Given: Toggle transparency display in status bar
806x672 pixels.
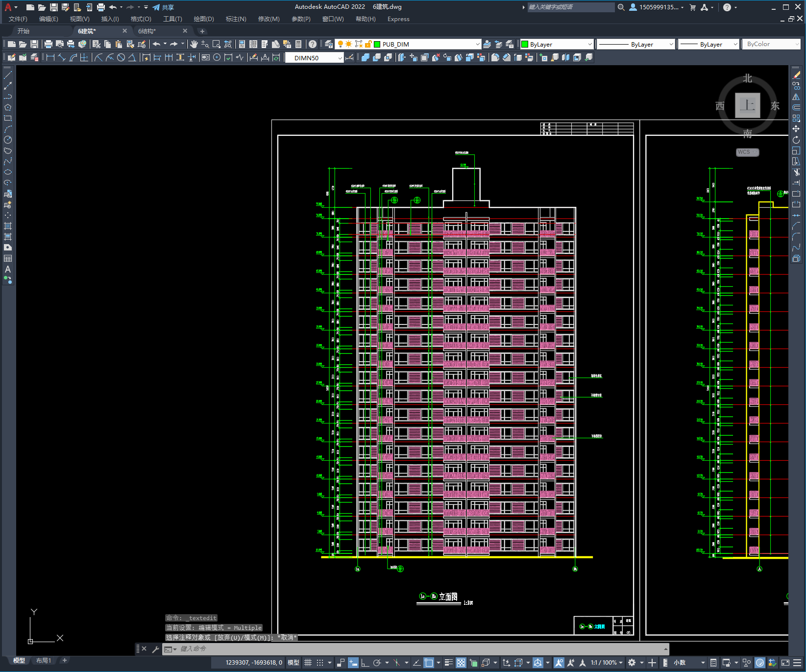Looking at the screenshot, I should (x=461, y=663).
